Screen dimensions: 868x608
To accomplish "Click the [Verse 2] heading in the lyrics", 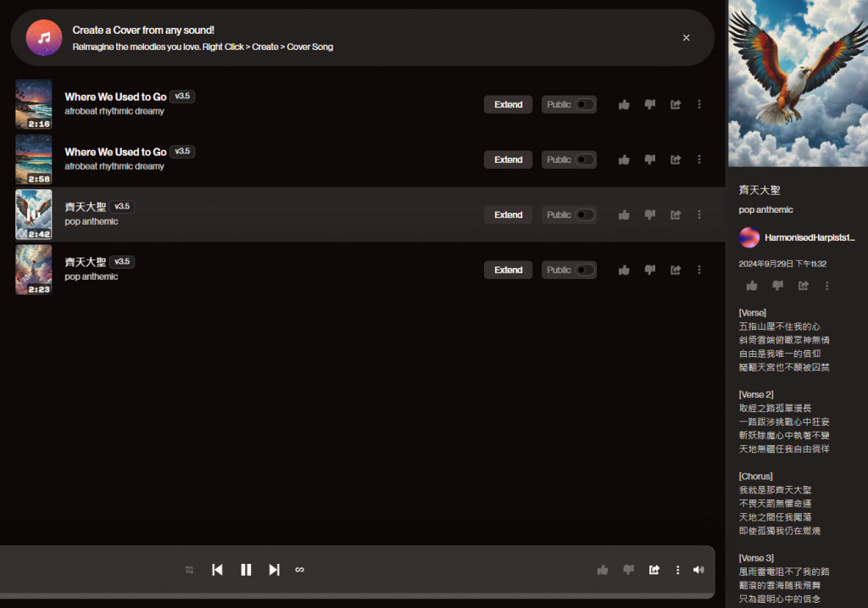I will pos(755,395).
